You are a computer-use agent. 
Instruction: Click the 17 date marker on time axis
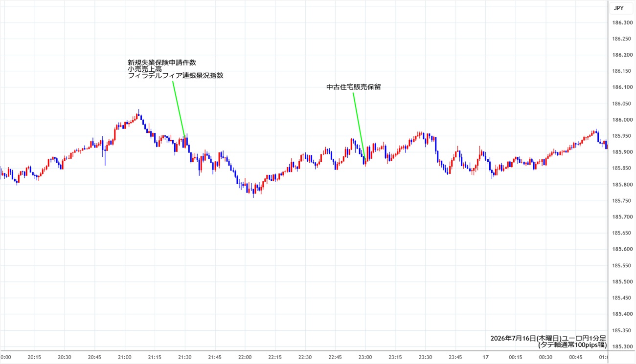pos(486,357)
